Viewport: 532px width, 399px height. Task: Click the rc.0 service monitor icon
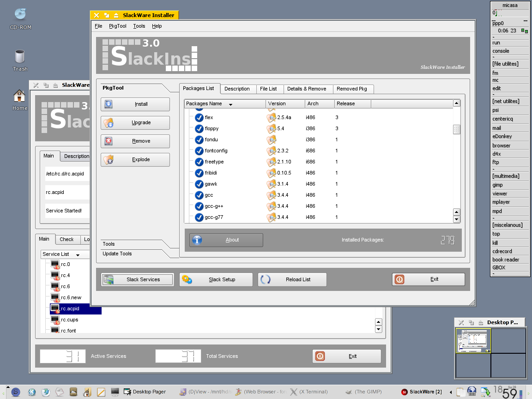(55, 264)
